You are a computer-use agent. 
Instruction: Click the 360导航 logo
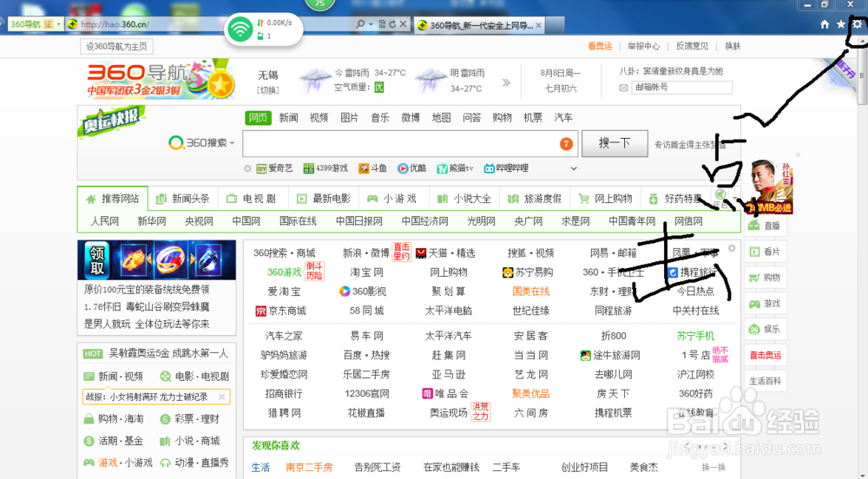click(161, 80)
